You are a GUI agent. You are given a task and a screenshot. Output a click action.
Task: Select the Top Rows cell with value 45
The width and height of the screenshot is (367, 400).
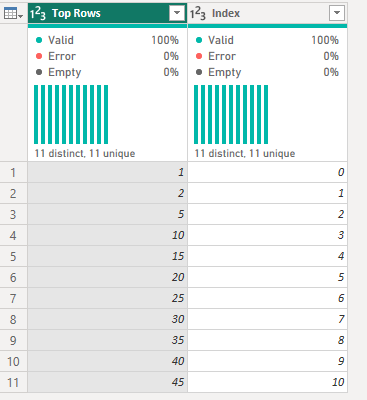pyautogui.click(x=107, y=382)
